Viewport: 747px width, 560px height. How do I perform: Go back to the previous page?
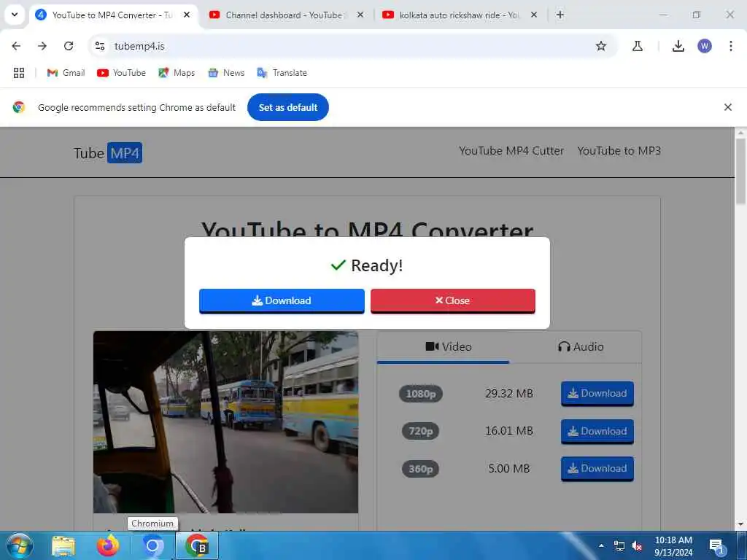click(x=16, y=46)
